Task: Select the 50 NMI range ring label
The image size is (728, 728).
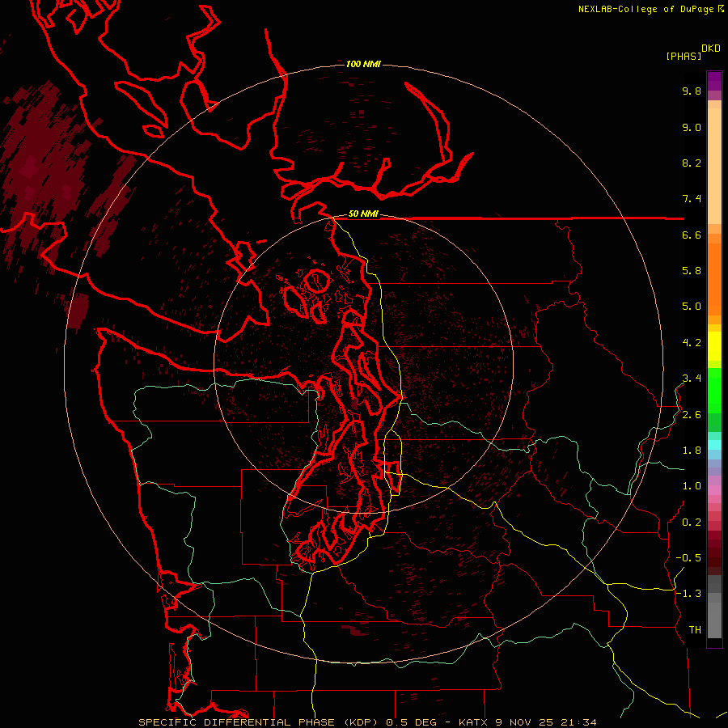Action: (363, 214)
